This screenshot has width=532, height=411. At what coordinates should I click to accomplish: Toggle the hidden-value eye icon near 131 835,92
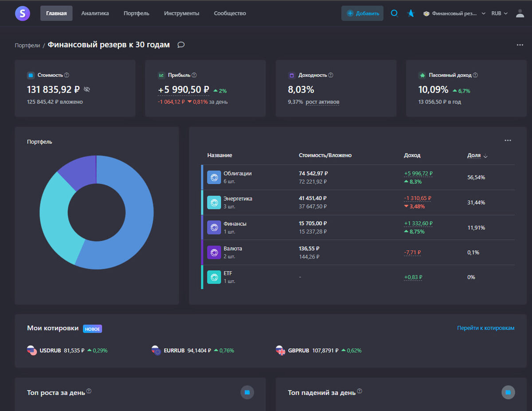87,89
